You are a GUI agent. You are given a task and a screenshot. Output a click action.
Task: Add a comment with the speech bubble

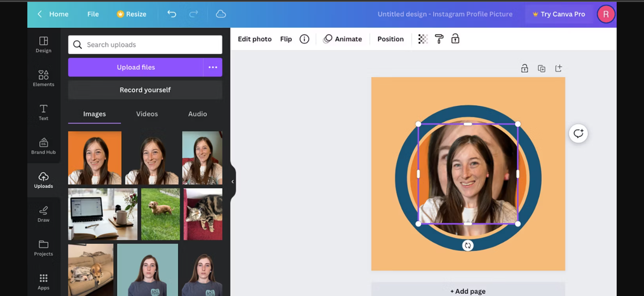pos(579,133)
